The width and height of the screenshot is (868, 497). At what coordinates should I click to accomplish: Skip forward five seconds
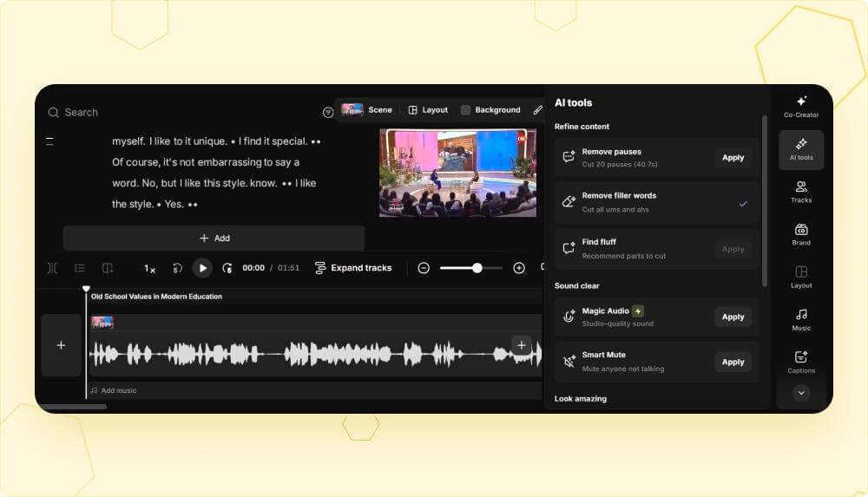click(227, 268)
